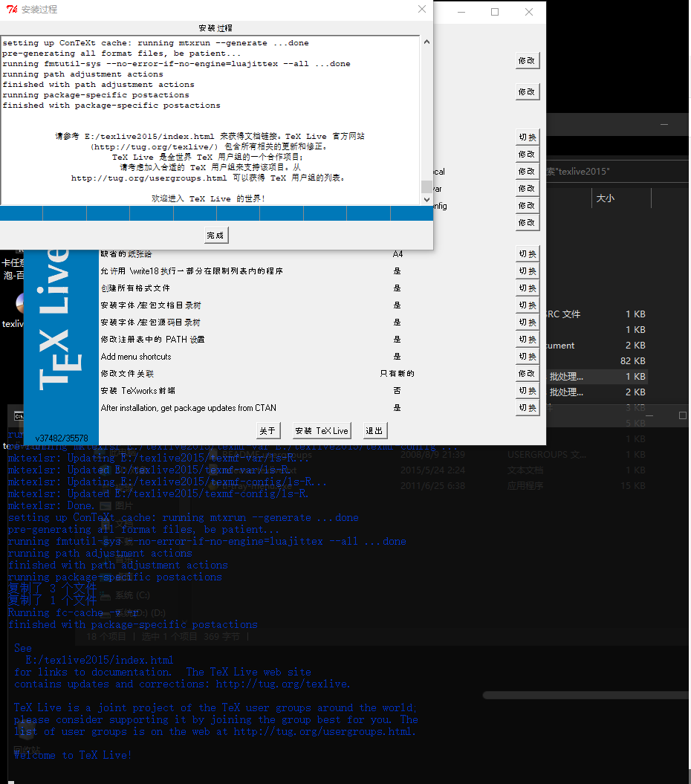Toggle the Add menu shortcuts option
Viewport: 691px width, 784px height.
pyautogui.click(x=527, y=357)
